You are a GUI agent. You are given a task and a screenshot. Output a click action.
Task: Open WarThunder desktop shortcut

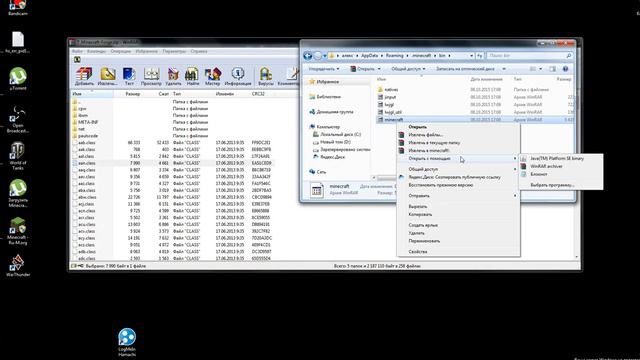click(x=18, y=266)
